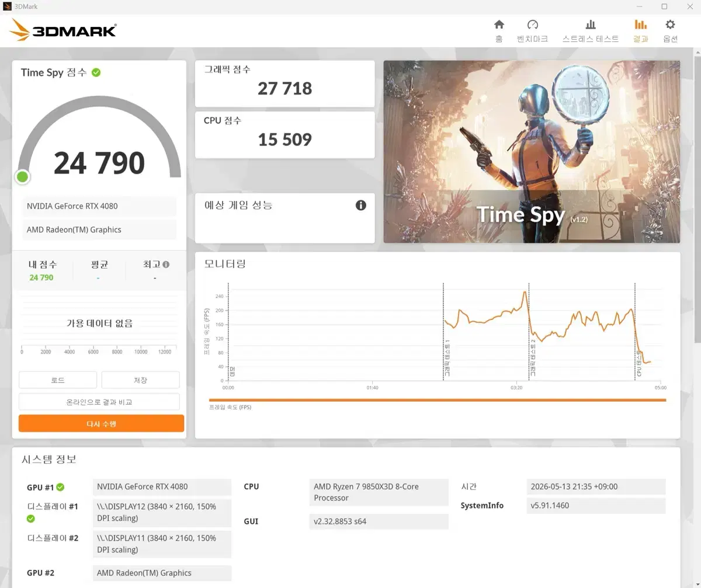Click the time value 2026-05-13 21:35 +09:00
This screenshot has width=701, height=588.
coord(596,486)
